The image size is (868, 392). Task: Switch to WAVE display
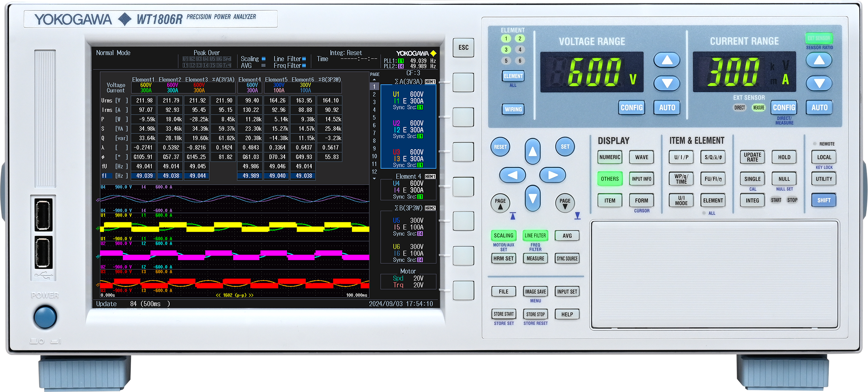coord(641,157)
